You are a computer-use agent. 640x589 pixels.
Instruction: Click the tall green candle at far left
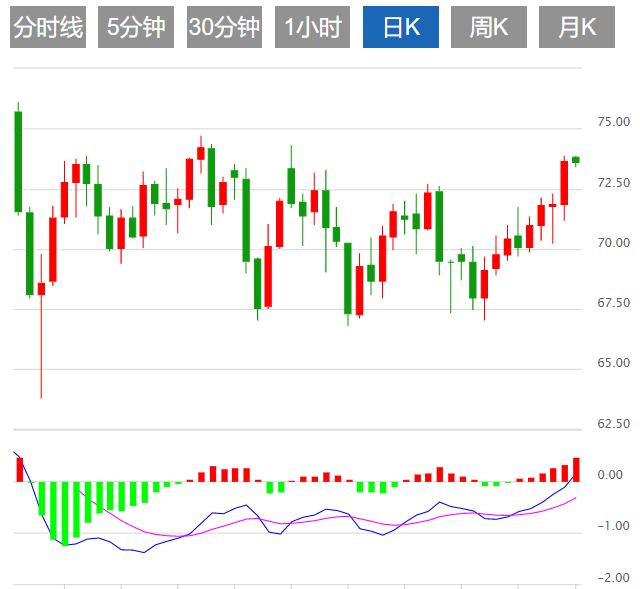coord(18,161)
